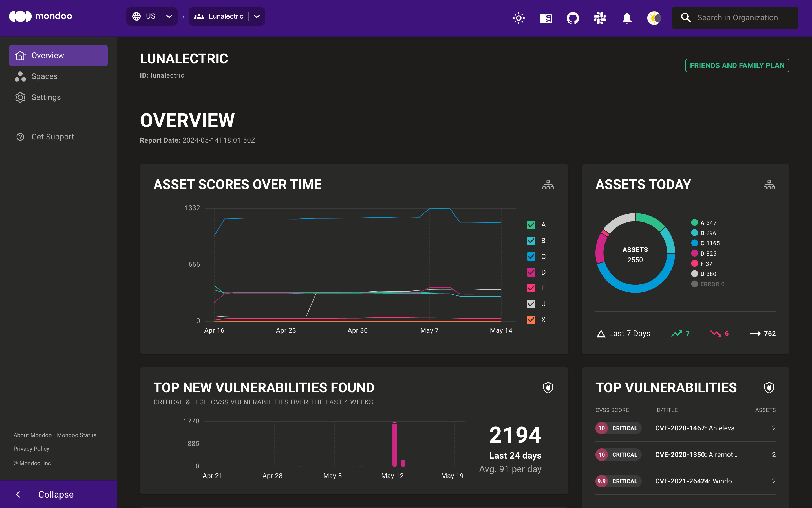Screen dimensions: 812x508
Task: Click the CVSS SCORE column header
Action: (612, 410)
